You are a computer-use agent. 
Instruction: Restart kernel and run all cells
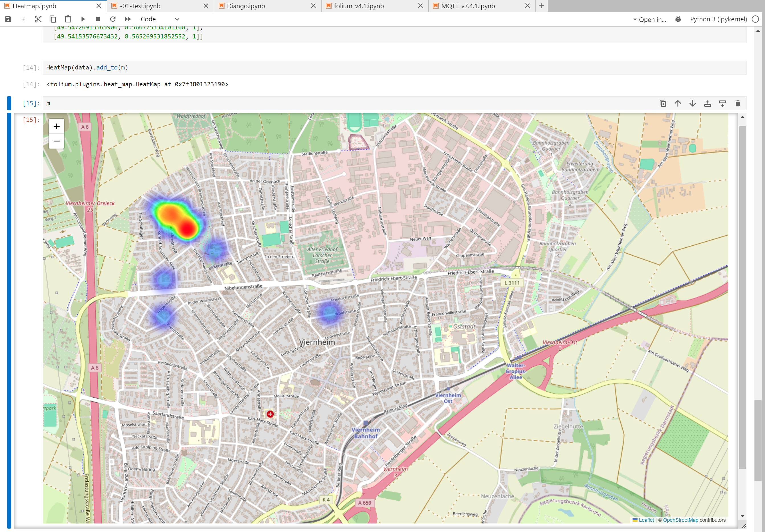click(x=128, y=19)
